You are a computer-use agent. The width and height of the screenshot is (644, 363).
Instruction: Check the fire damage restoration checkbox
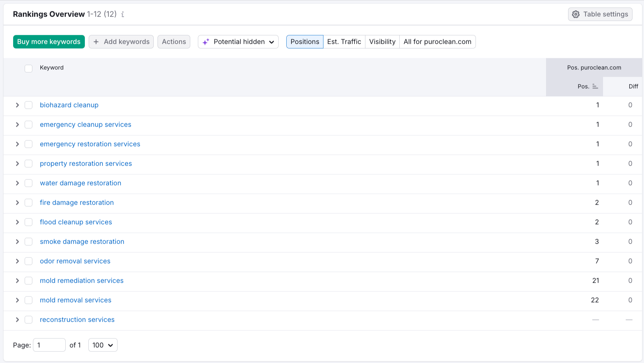(29, 203)
